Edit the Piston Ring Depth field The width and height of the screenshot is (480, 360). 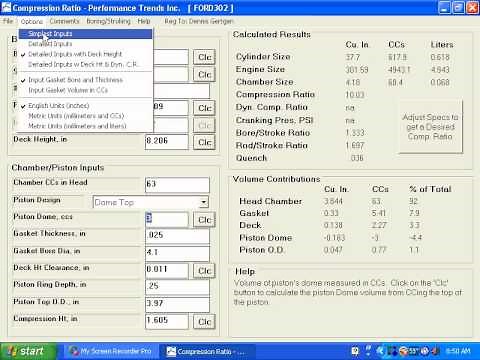click(177, 287)
